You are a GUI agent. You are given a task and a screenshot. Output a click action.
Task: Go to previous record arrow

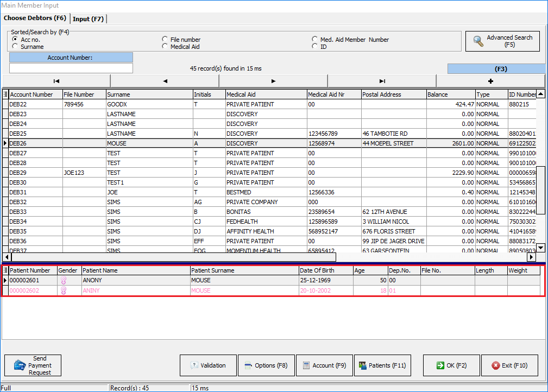click(x=165, y=81)
